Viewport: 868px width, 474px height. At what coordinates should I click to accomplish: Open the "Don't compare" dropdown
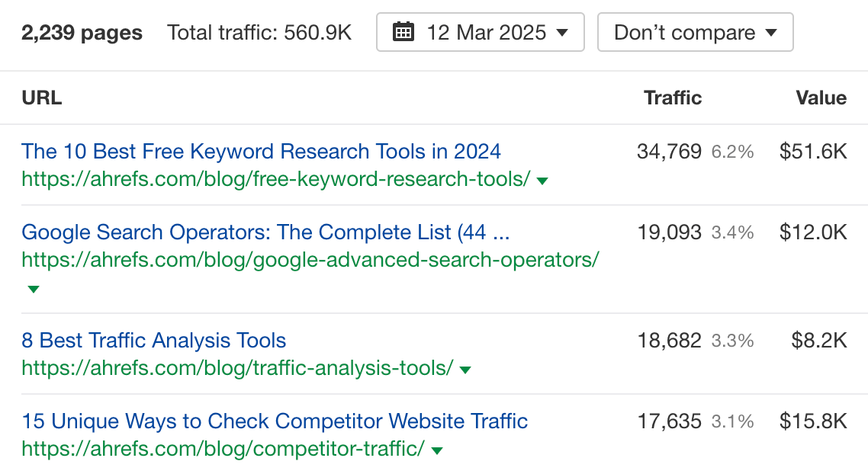(x=694, y=32)
